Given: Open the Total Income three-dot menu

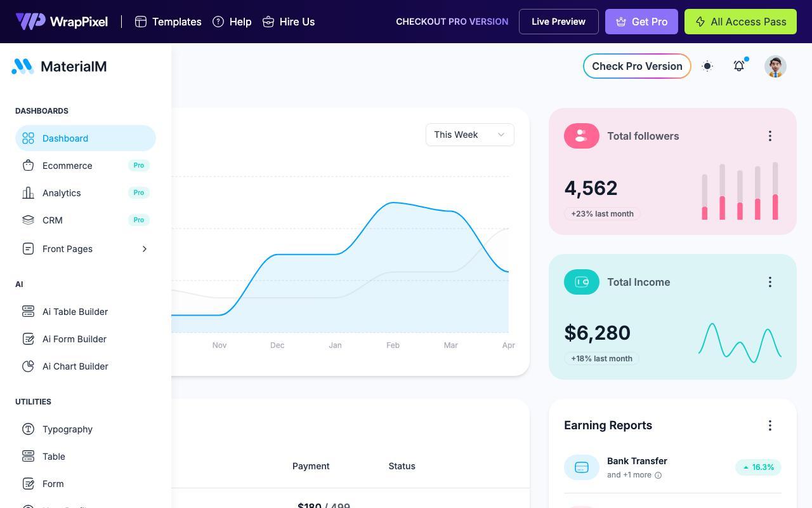Looking at the screenshot, I should coord(770,282).
